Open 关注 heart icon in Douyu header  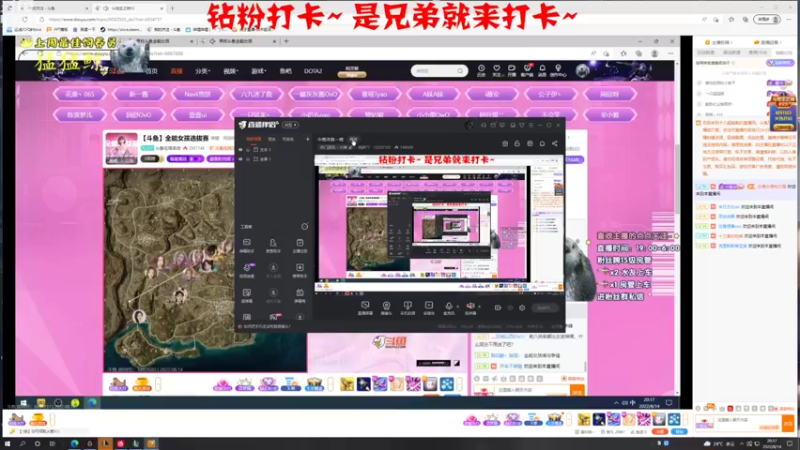496,70
